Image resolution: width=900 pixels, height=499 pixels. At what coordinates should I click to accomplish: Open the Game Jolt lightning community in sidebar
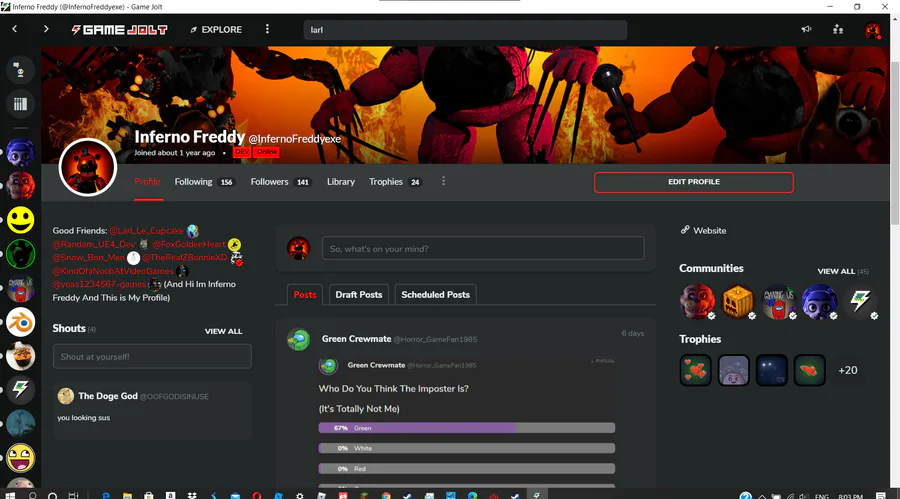(x=20, y=390)
